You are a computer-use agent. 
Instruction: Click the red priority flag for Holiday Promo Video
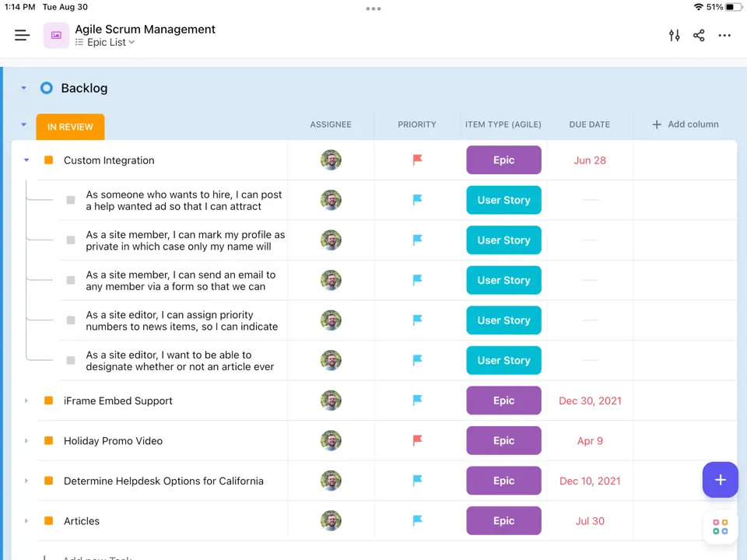[x=417, y=441]
